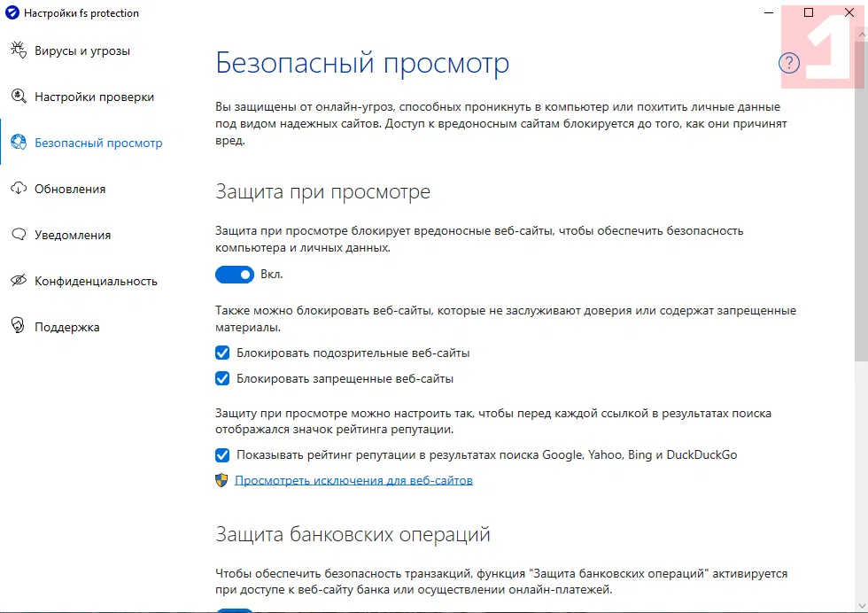This screenshot has width=868, height=613.
Task: Open the Поддержка section
Action: pos(67,327)
